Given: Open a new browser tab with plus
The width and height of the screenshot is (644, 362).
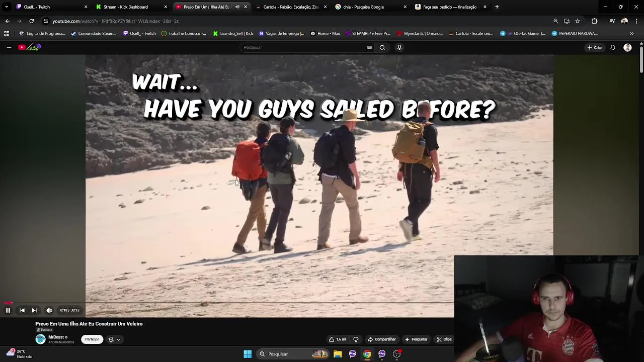Looking at the screenshot, I should tap(497, 7).
